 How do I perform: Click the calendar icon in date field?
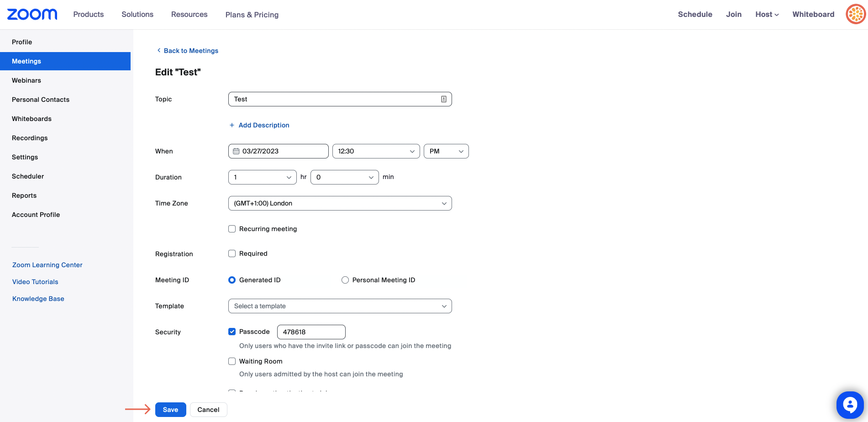[236, 151]
